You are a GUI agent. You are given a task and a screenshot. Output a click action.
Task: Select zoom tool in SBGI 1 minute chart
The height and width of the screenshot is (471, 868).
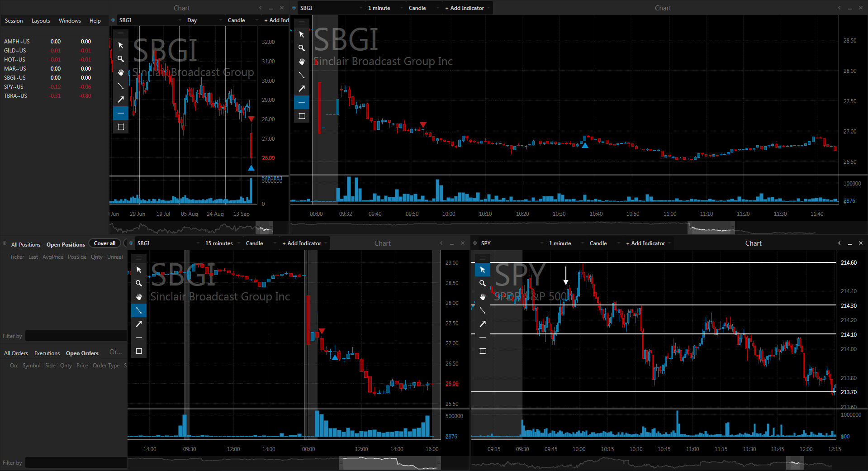(x=302, y=48)
